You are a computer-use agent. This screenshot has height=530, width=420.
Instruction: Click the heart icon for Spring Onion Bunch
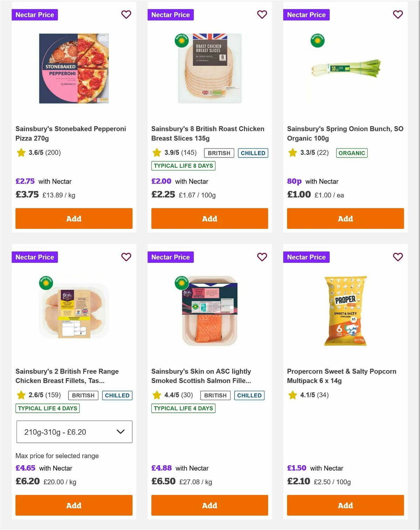tap(398, 15)
